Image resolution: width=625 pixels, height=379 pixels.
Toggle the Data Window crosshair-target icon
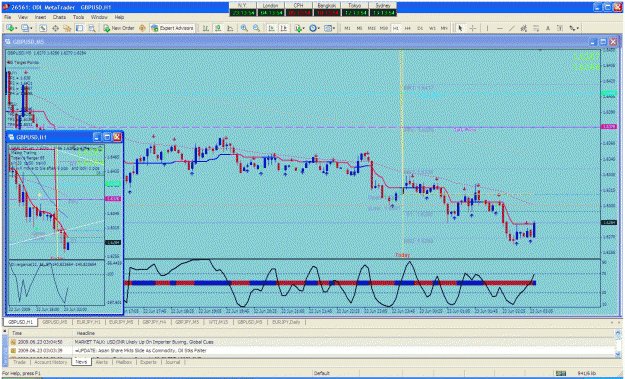(x=55, y=28)
